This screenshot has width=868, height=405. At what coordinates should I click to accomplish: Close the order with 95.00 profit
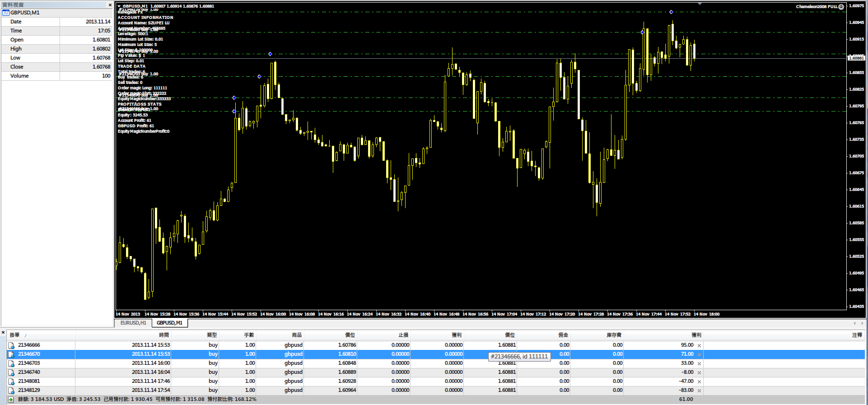[699, 345]
